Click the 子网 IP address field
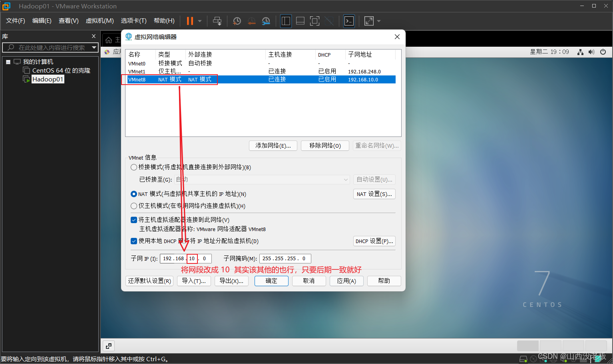The height and width of the screenshot is (364, 613). coord(185,259)
